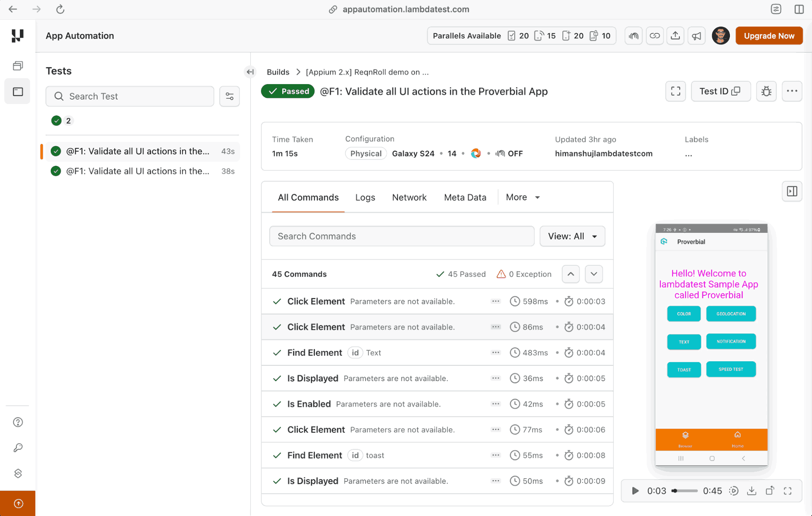
Task: Click the help question-mark icon in the sidebar
Action: pos(17,422)
